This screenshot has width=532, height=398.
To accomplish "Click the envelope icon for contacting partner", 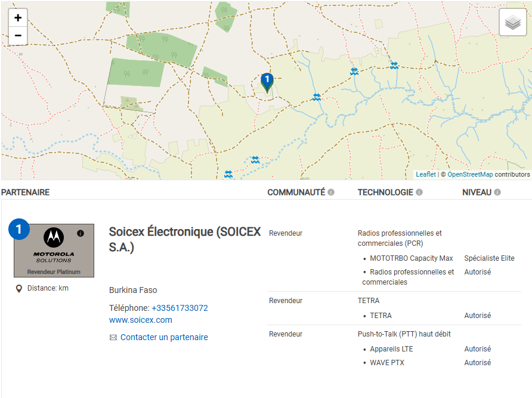I will coord(113,338).
